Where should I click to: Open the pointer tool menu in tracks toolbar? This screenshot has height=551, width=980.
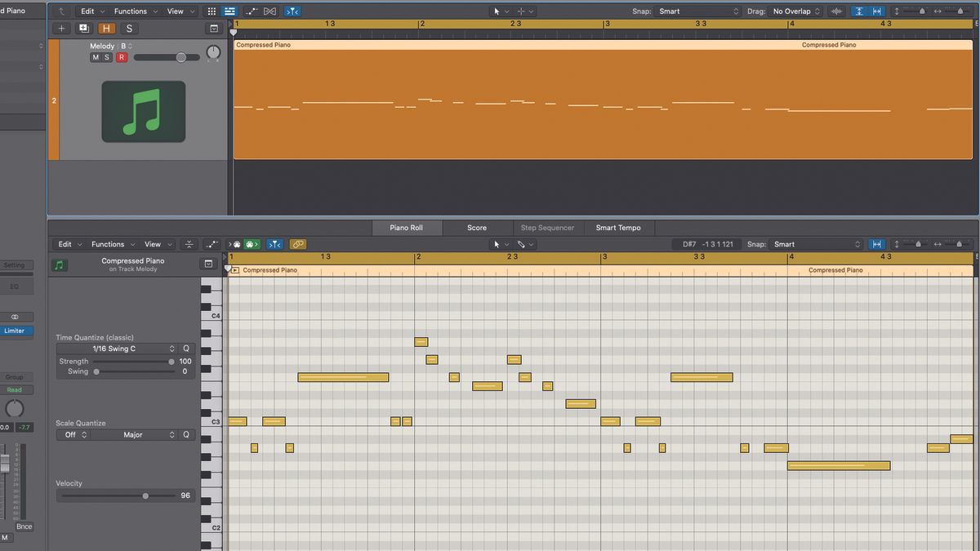(x=500, y=11)
